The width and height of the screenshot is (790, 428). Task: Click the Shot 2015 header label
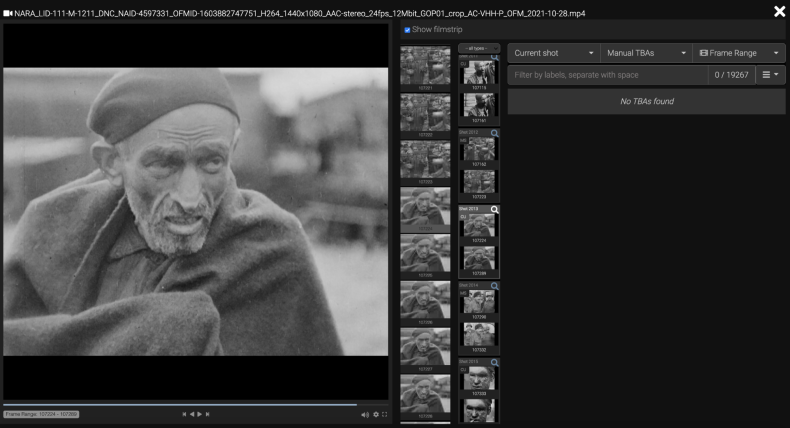click(x=469, y=361)
